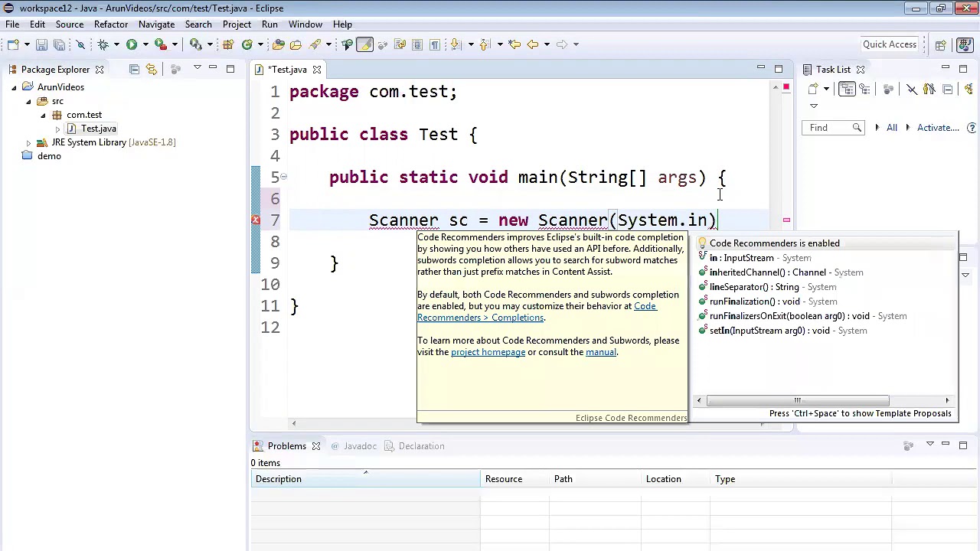Screen dimensions: 980x551
Task: Click the Back navigation arrow icon
Action: [x=533, y=44]
